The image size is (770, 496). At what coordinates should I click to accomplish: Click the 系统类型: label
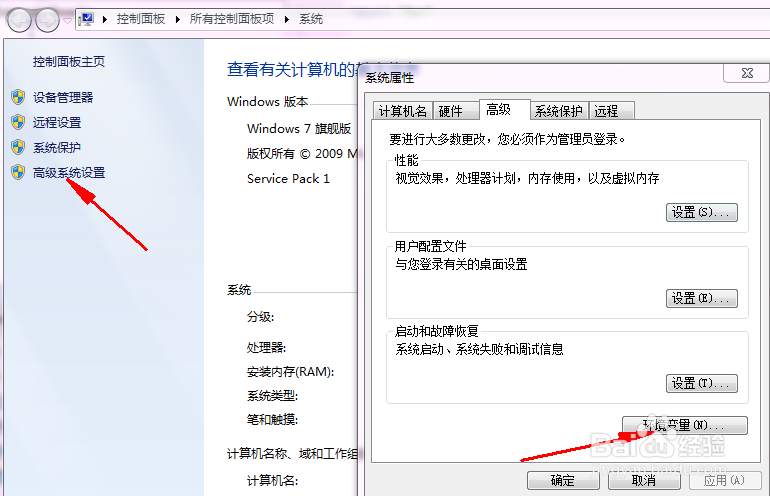click(x=273, y=396)
